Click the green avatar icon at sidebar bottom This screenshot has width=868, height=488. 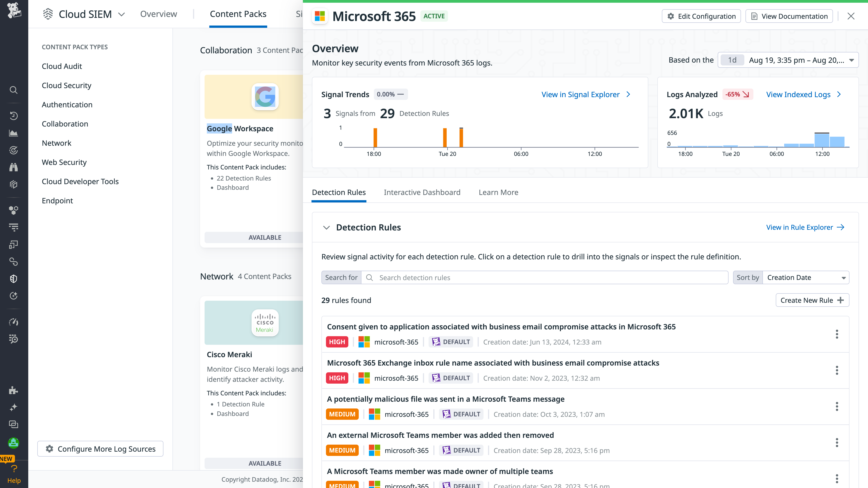[14, 443]
